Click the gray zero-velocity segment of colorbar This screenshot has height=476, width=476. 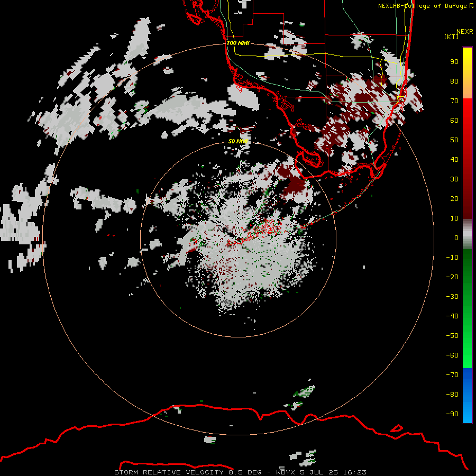pos(467,234)
